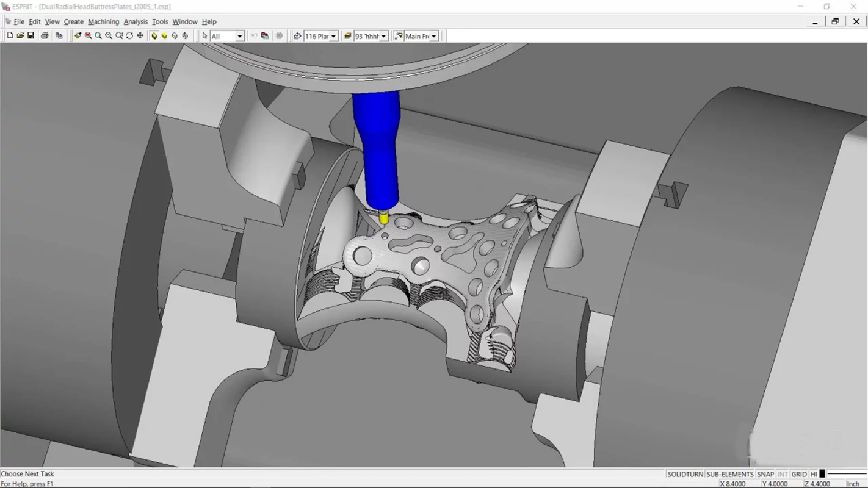Click the Copy icon in the toolbar
Image resolution: width=868 pixels, height=488 pixels.
click(x=59, y=36)
